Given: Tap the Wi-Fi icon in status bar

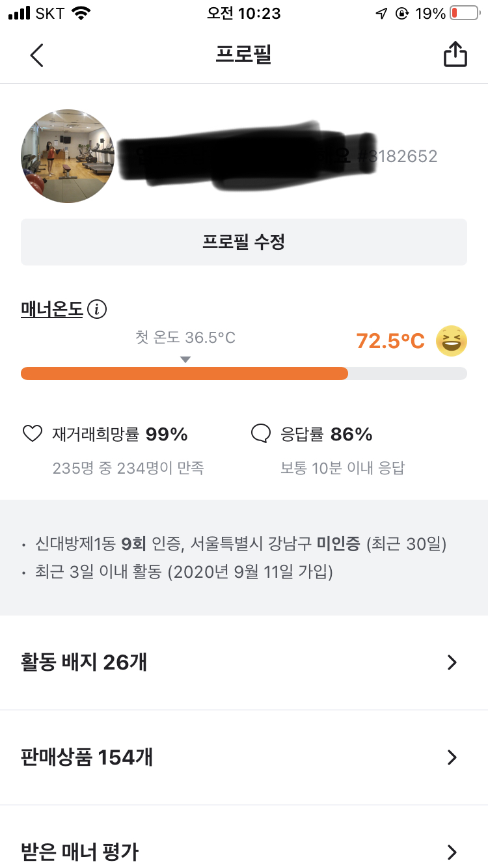Looking at the screenshot, I should (x=81, y=13).
